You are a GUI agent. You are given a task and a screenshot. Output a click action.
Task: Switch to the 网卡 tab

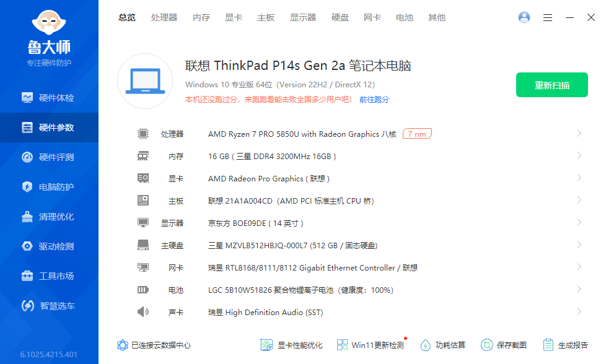click(x=372, y=17)
